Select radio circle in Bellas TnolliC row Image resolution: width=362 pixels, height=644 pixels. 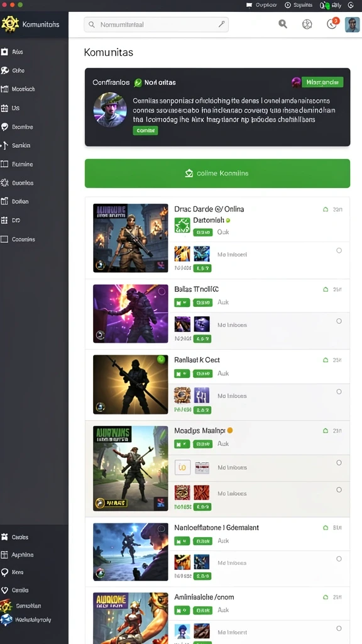(x=339, y=321)
